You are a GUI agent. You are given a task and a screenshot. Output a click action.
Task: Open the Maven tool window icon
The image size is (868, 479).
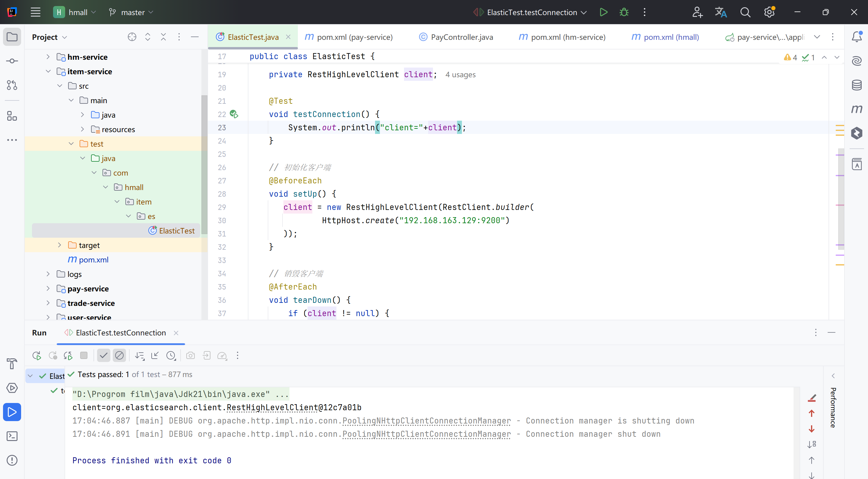pyautogui.click(x=856, y=109)
